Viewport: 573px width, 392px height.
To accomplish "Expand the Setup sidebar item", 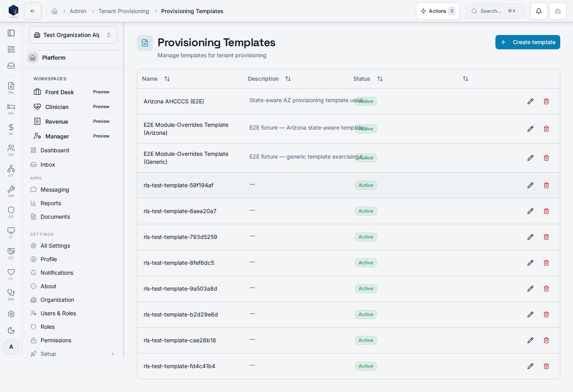I will (73, 354).
